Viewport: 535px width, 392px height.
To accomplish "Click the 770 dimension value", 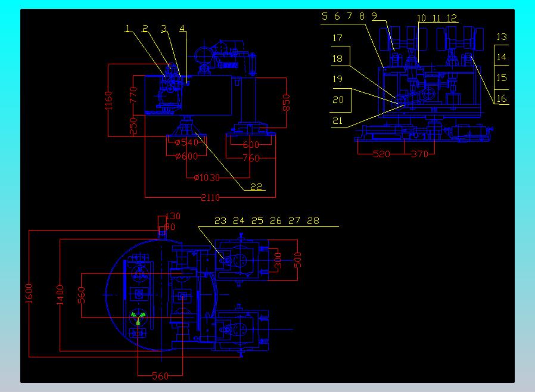I will 133,95.
